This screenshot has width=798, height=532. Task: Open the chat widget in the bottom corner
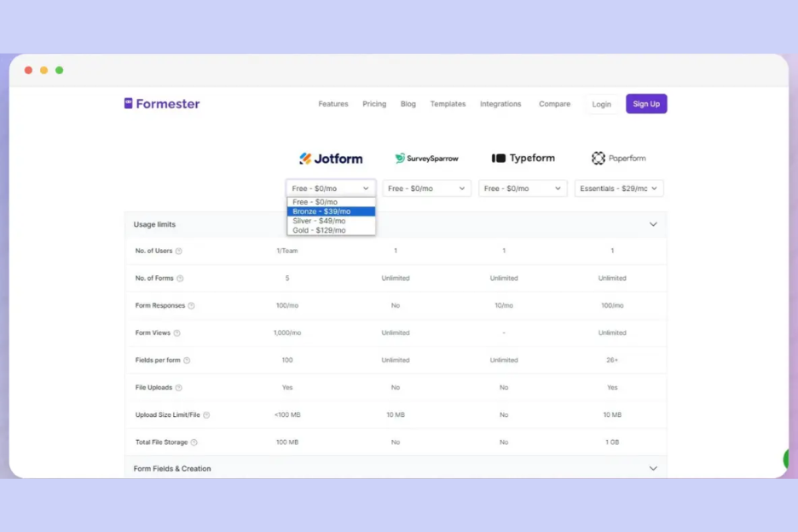coord(785,460)
